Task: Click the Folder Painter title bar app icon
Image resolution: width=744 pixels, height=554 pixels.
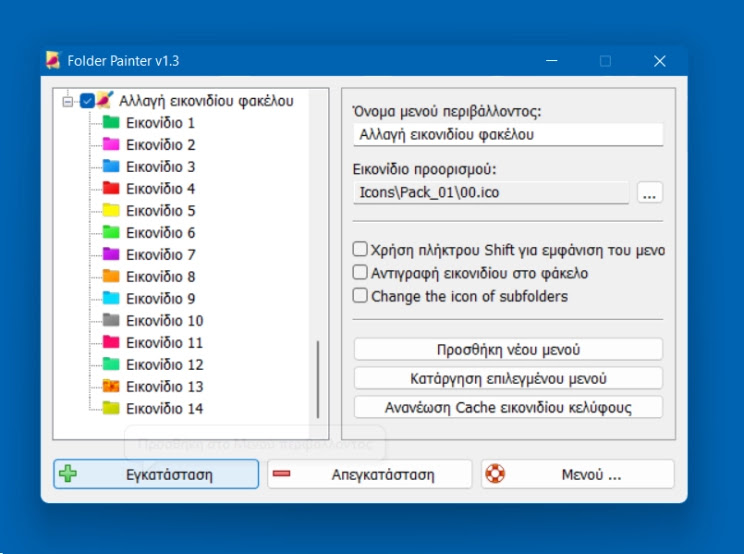Action: (53, 60)
